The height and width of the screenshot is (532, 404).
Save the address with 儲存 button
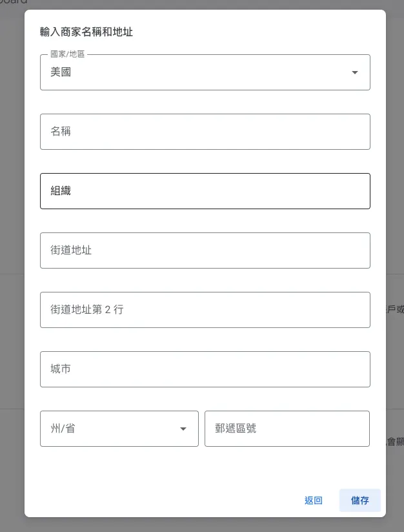click(x=359, y=500)
